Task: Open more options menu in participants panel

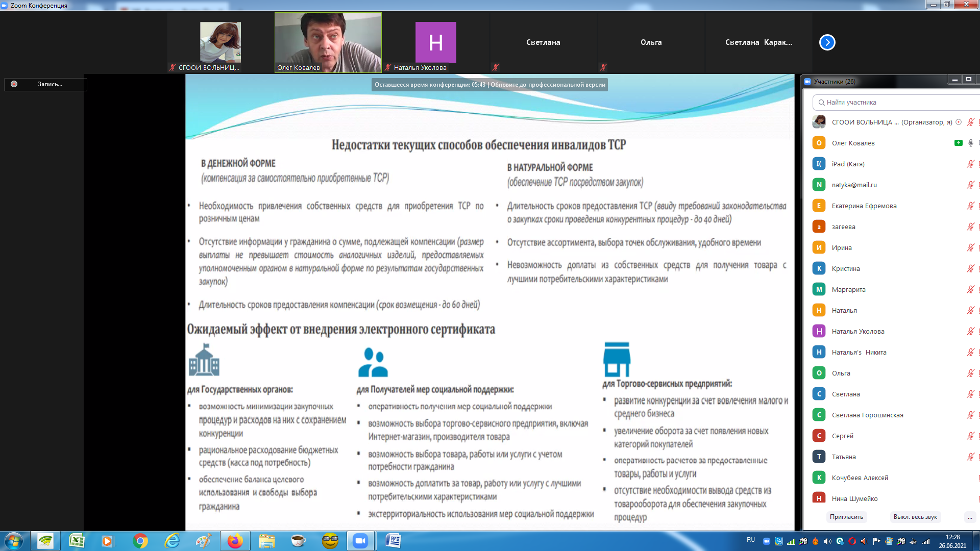Action: [970, 517]
